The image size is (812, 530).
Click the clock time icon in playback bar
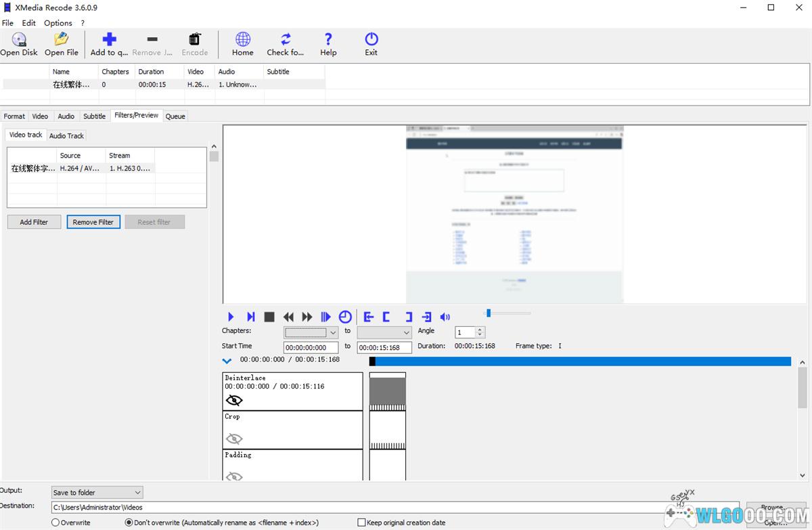345,317
